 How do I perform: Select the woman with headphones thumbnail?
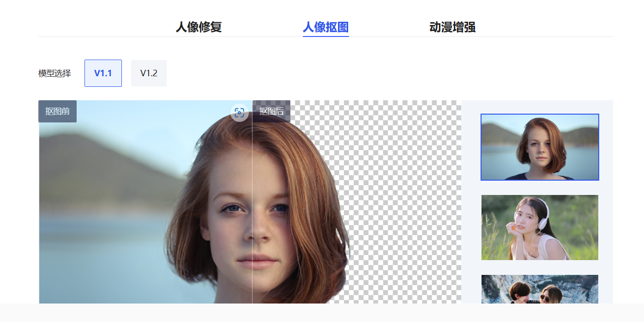point(540,227)
